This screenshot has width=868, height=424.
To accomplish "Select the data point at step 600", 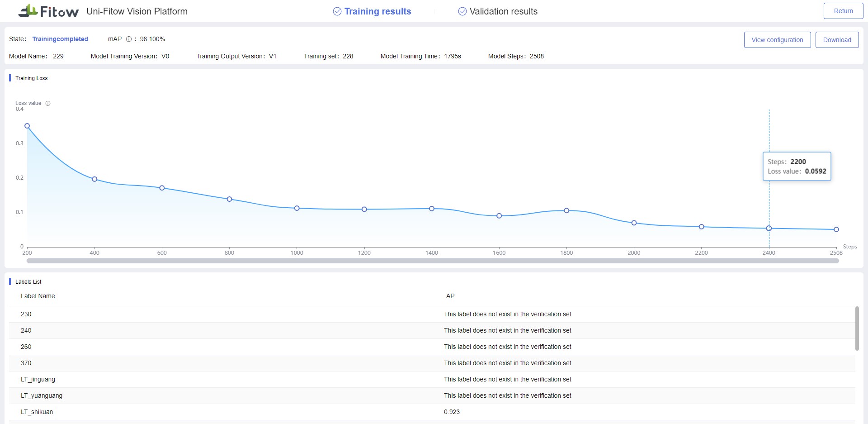I will click(x=162, y=188).
